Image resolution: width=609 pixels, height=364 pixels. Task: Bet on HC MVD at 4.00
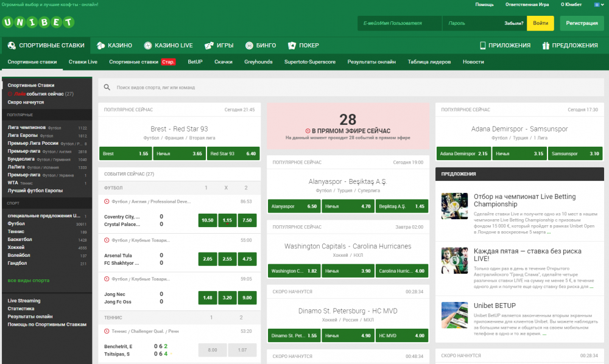pyautogui.click(x=401, y=335)
